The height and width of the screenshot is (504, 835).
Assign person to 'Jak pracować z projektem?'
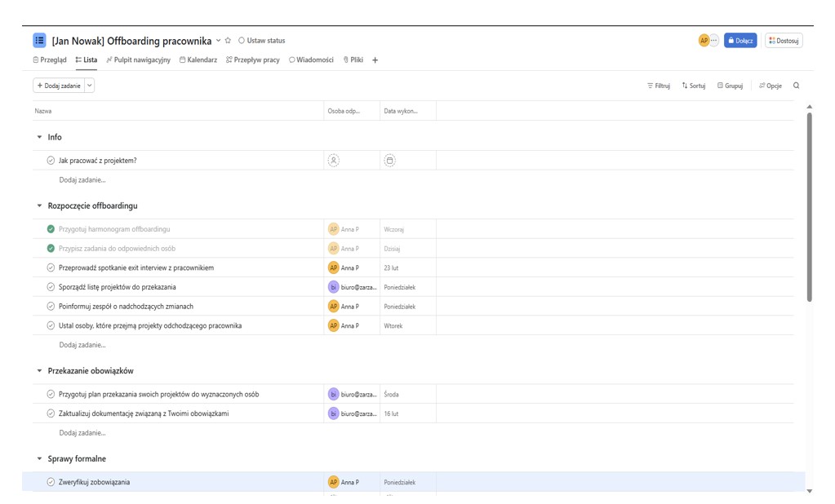333,161
